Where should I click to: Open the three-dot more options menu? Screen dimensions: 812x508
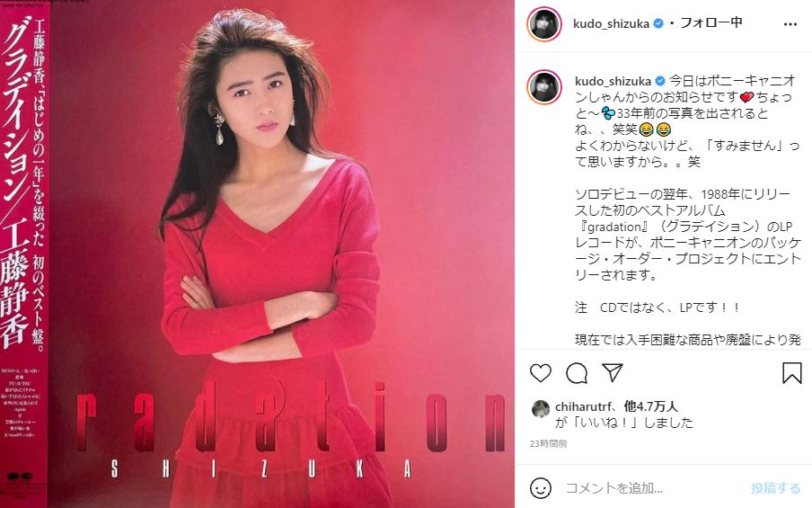coord(790,24)
